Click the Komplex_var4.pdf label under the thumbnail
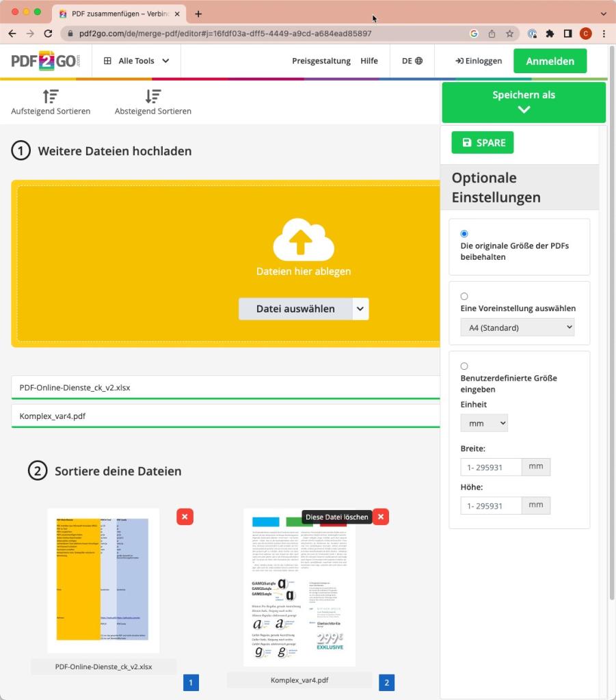This screenshot has height=700, width=616. tap(299, 680)
